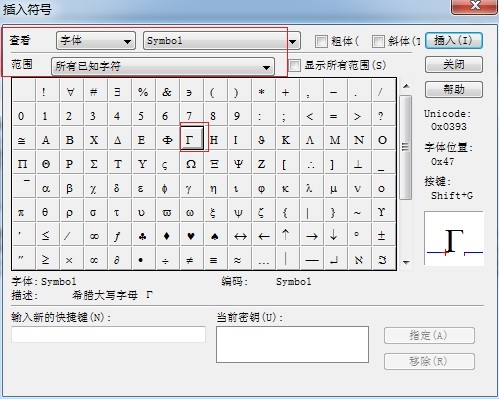
Task: Click the 插入(I) button
Action: pos(453,41)
